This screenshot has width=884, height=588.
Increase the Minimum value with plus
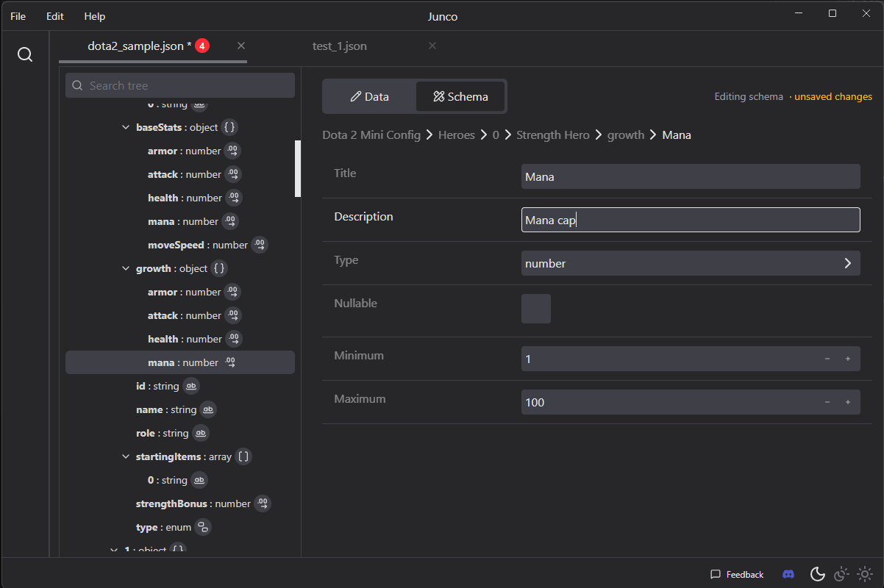point(848,359)
